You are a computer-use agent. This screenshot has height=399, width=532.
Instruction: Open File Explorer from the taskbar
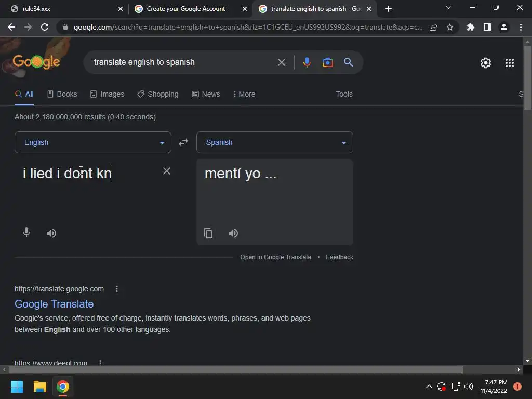point(39,387)
